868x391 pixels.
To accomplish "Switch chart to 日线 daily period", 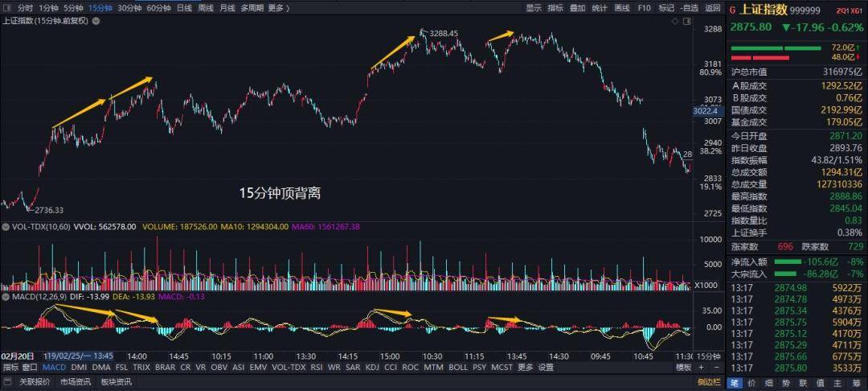I will (184, 8).
